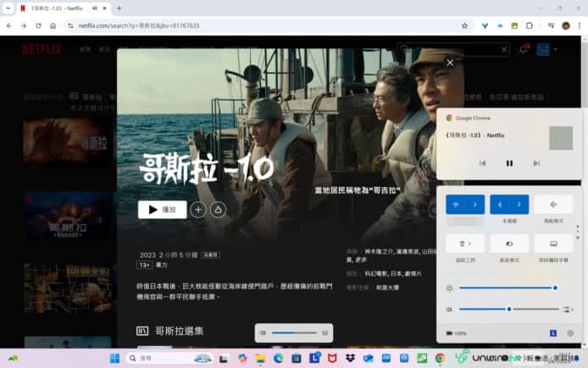Screen dimensions: 588x368
Task: Open Netflix notifications bell
Action: [x=524, y=49]
